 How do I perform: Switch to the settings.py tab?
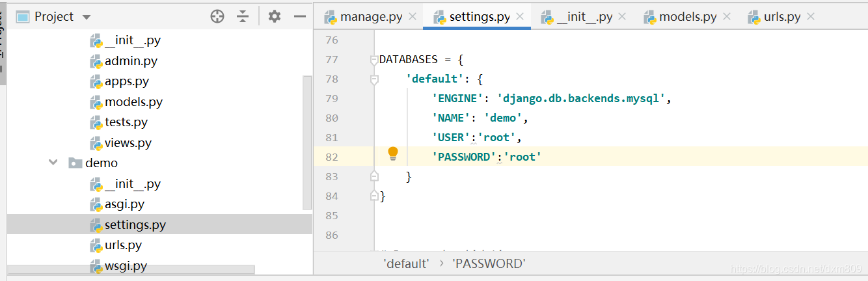click(x=480, y=17)
